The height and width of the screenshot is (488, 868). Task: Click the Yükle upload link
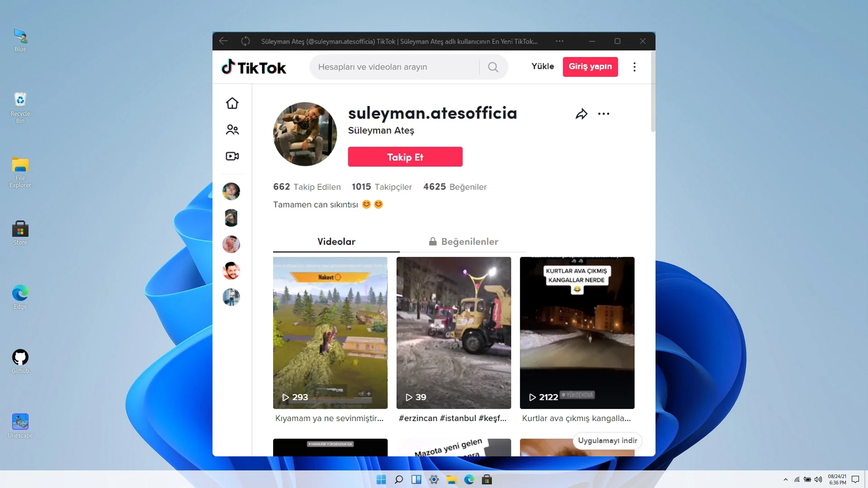click(542, 66)
